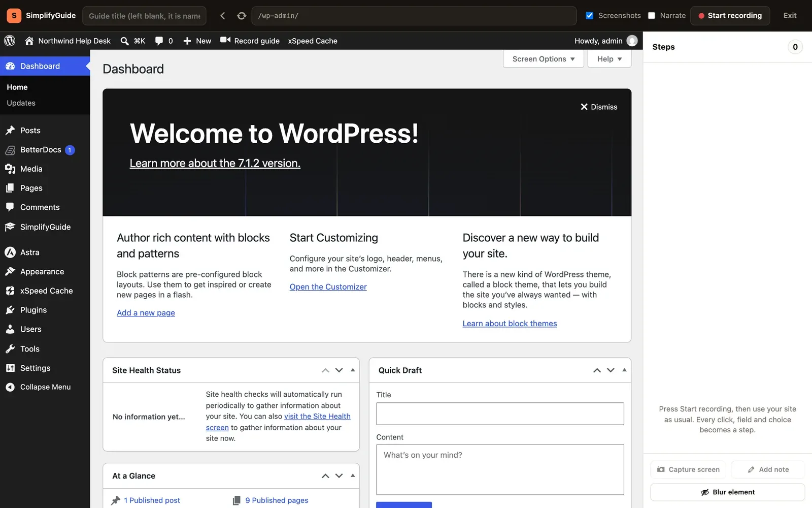Click the Steps counter badge showing 0
The width and height of the screenshot is (812, 508).
(795, 47)
